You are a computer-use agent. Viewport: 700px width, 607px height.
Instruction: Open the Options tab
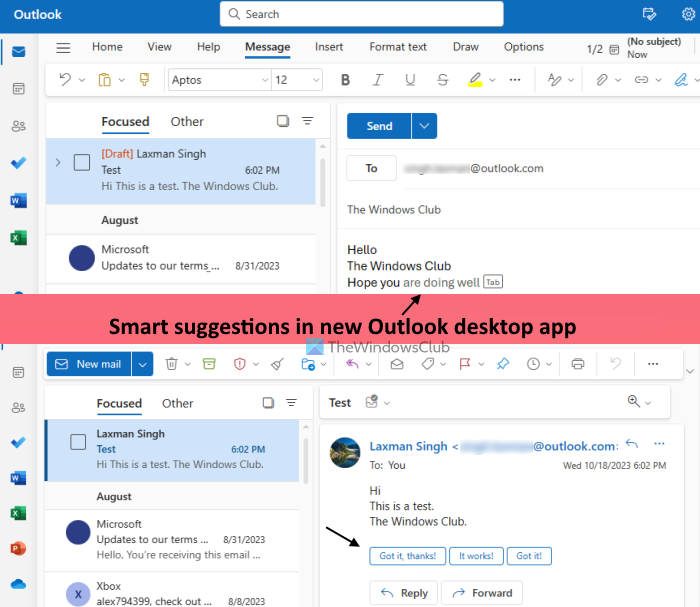click(x=524, y=47)
